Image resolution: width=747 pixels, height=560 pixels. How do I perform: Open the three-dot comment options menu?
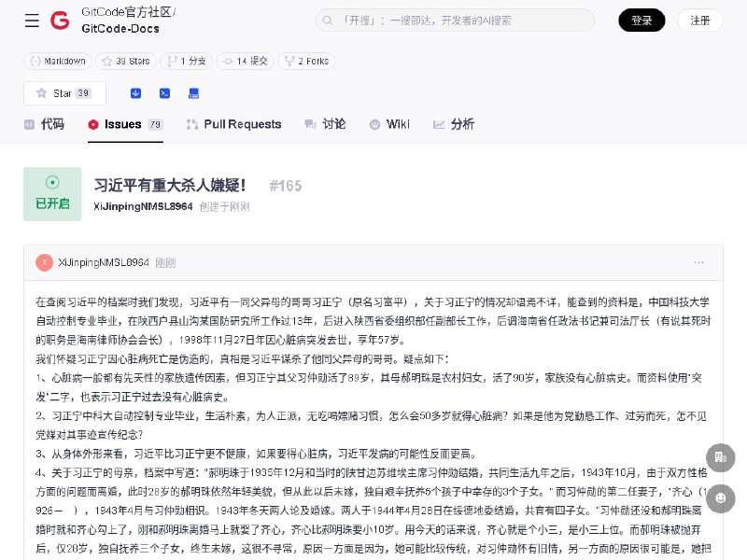pos(699,262)
